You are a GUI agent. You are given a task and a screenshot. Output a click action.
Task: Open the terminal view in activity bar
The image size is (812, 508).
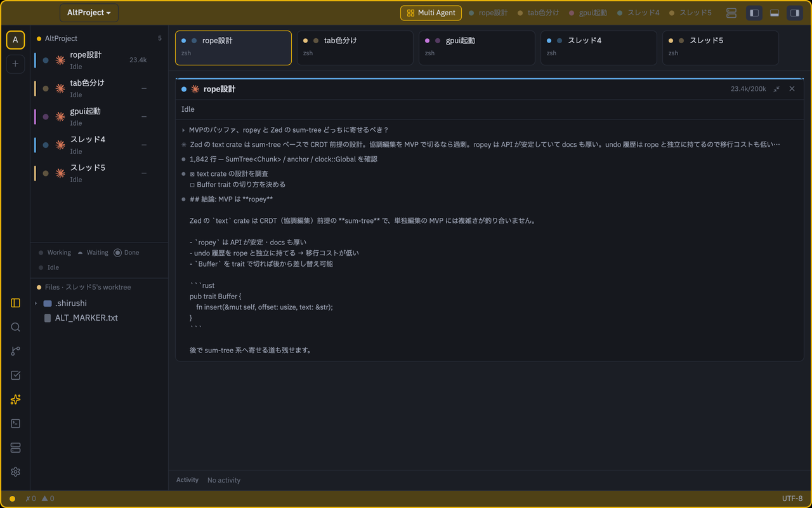click(x=15, y=424)
